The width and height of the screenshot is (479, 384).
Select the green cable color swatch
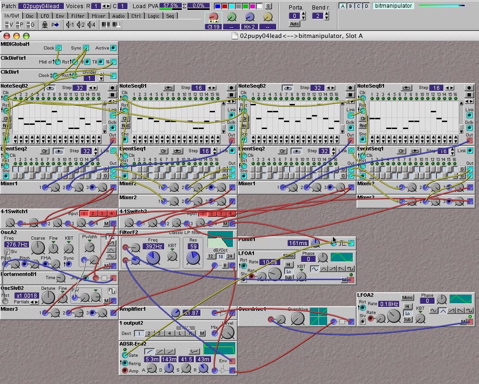point(245,6)
